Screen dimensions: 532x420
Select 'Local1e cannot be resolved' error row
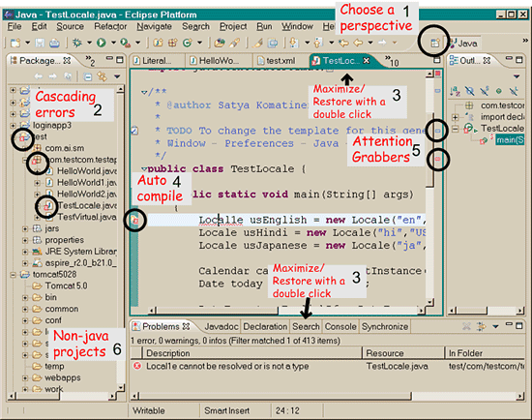pyautogui.click(x=328, y=367)
